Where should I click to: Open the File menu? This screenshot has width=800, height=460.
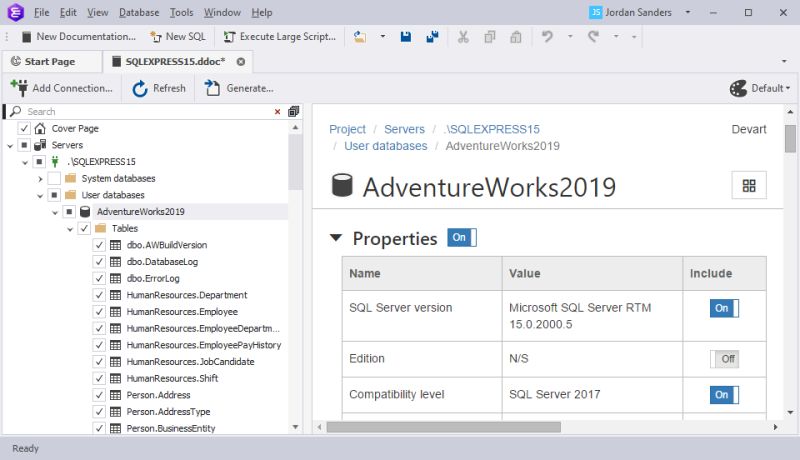(x=41, y=12)
